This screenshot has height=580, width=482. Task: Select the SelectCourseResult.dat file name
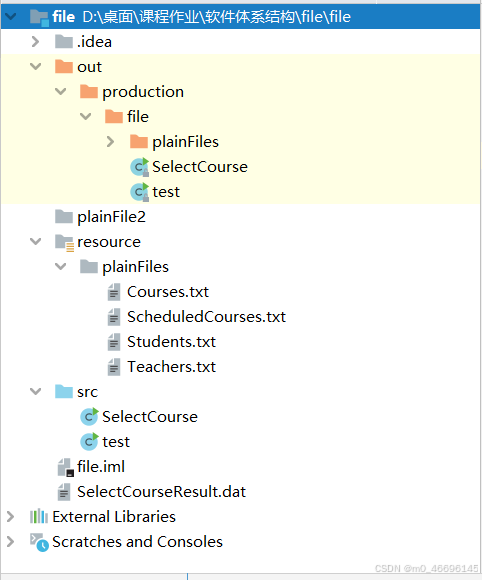pos(161,492)
